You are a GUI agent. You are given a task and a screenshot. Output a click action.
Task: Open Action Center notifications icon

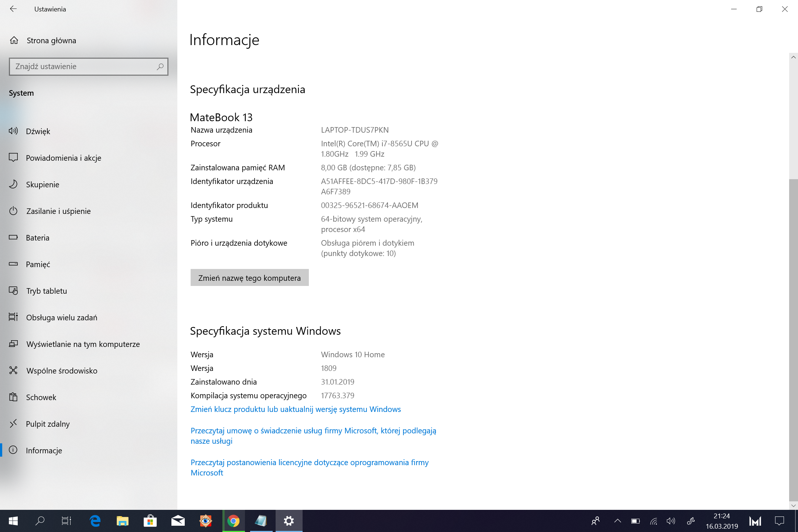779,521
